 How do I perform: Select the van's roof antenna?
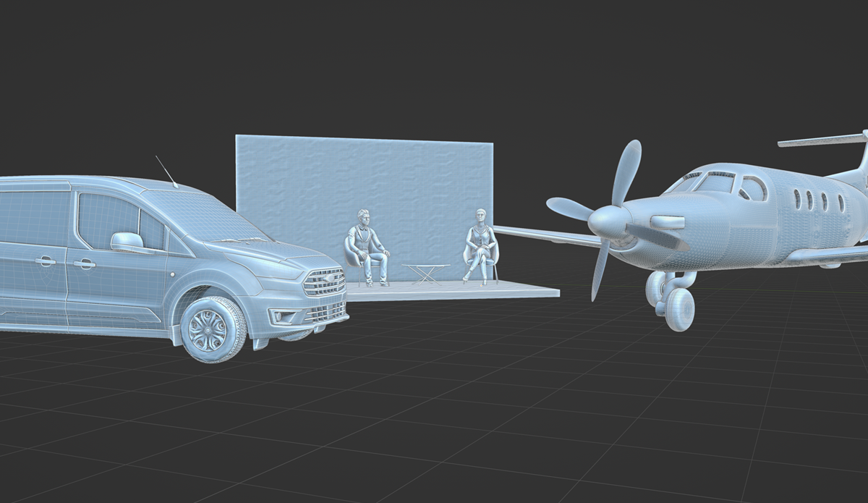166,172
